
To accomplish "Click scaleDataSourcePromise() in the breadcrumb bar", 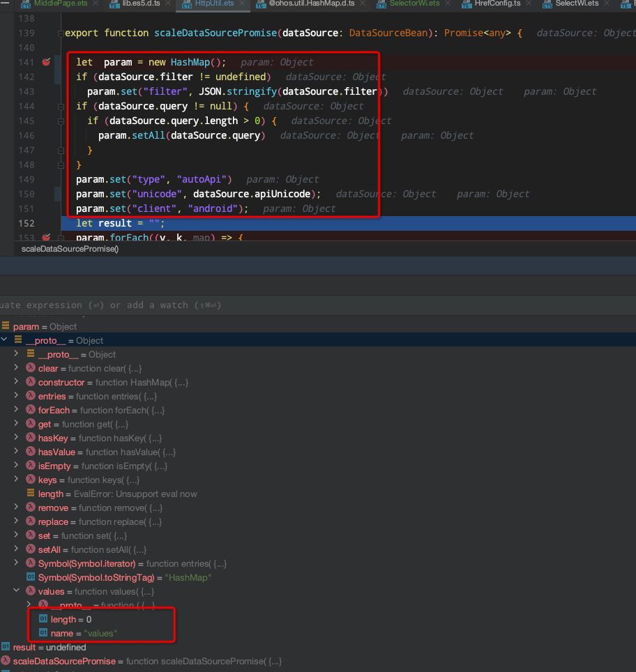I will pyautogui.click(x=70, y=249).
